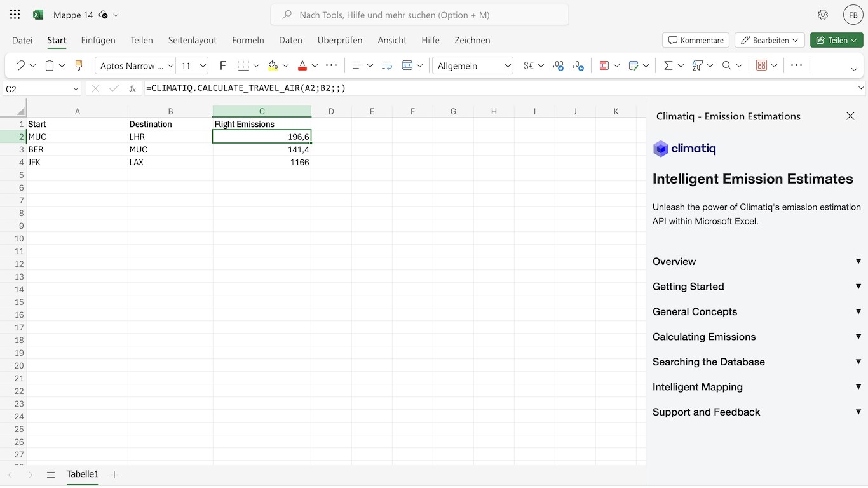Decrease decimal places icon

(578, 65)
